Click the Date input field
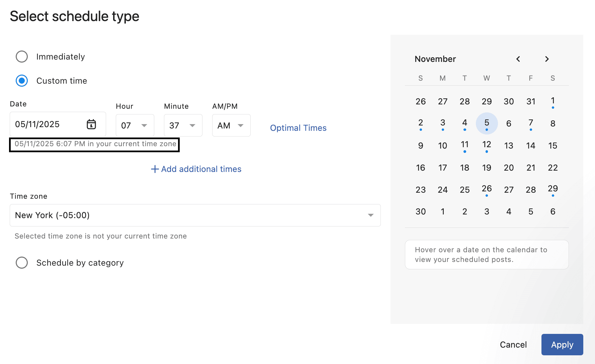 (47, 124)
